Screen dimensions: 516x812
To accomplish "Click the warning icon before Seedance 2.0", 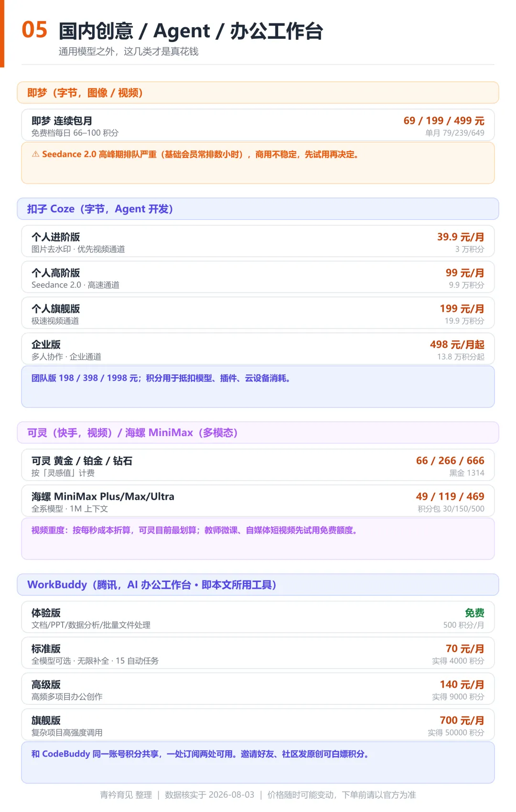I will (x=35, y=154).
